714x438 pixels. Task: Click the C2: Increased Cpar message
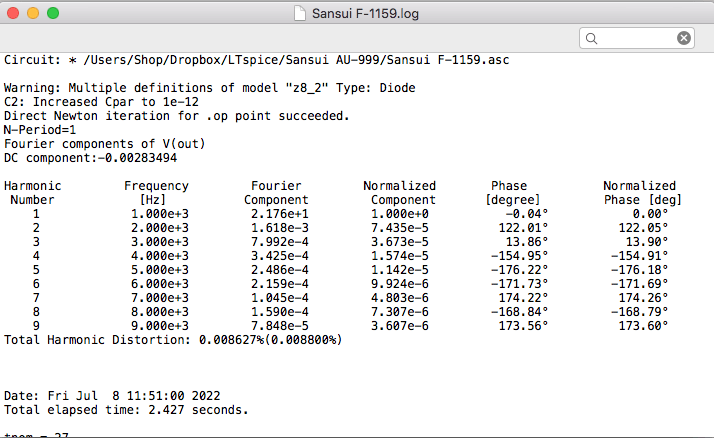click(101, 102)
